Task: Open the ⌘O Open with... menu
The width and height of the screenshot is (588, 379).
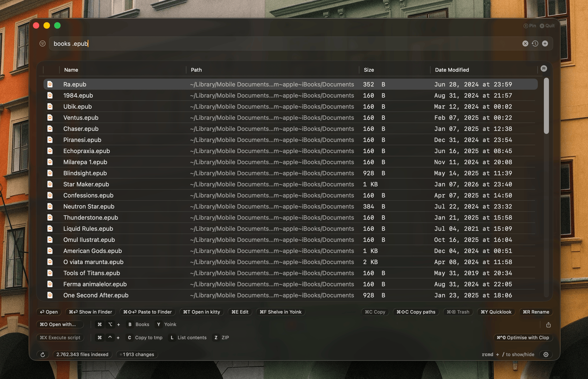Action: pos(60,324)
